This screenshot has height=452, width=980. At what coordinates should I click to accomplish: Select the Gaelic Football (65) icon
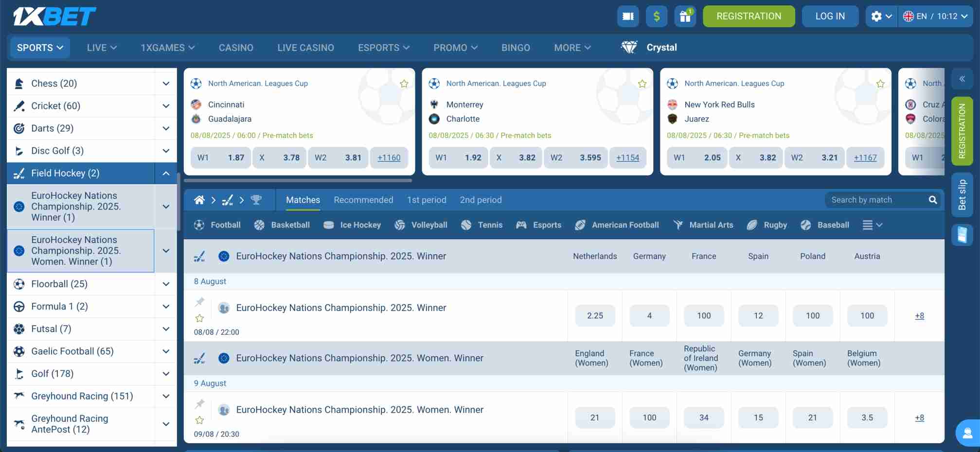click(19, 351)
